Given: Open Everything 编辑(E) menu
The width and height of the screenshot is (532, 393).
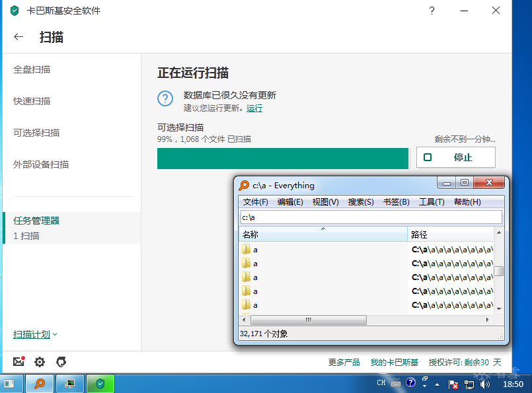Looking at the screenshot, I should (290, 202).
